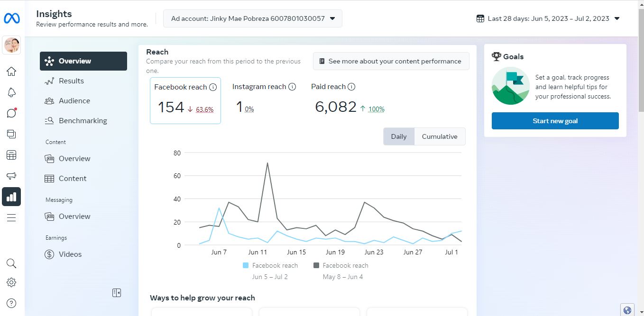Collapse the navigation panel icon
Screen dimensions: 644x316
[117, 293]
